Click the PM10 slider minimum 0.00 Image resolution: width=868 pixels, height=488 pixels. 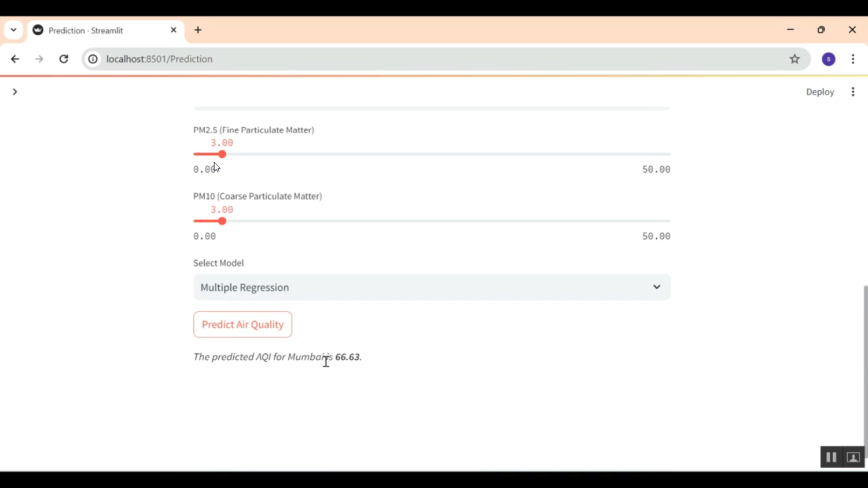205,236
